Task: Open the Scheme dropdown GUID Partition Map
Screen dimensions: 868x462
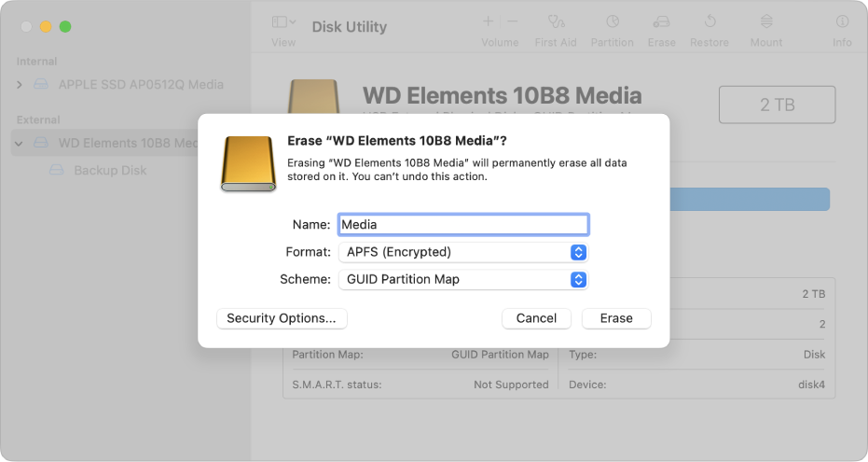Action: click(463, 279)
